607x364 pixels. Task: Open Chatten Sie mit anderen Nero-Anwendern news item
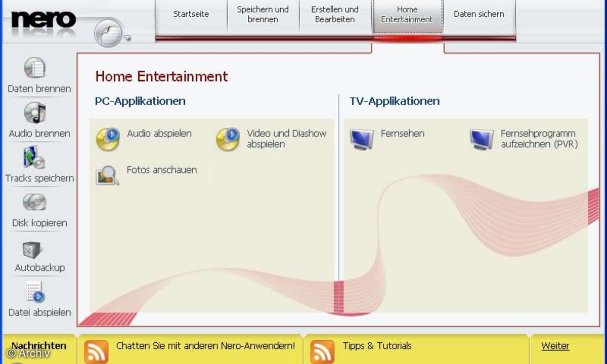tap(206, 346)
